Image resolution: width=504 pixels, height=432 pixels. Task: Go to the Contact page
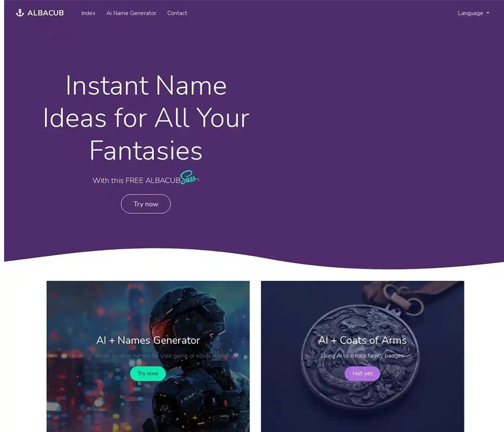pos(177,13)
